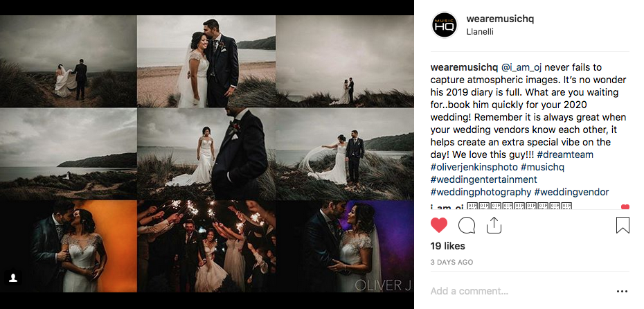This screenshot has width=644, height=309.
Task: Open the comment bubble icon
Action: [x=467, y=225]
